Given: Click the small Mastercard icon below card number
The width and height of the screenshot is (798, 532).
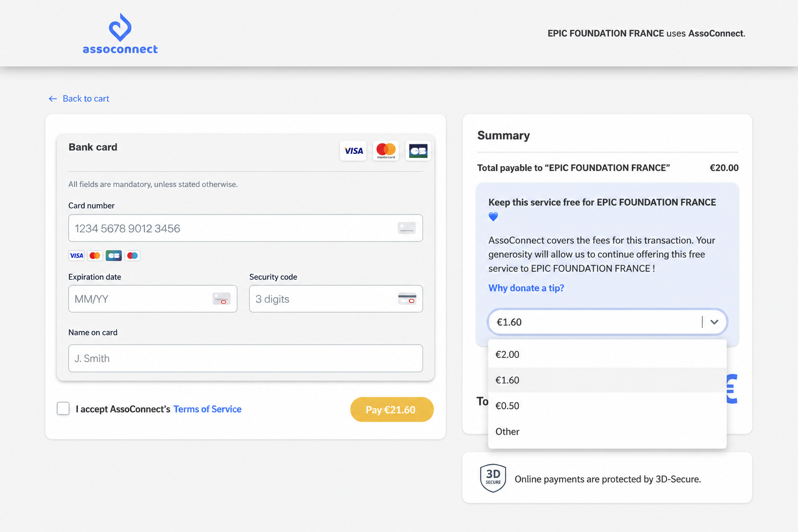Looking at the screenshot, I should [95, 256].
